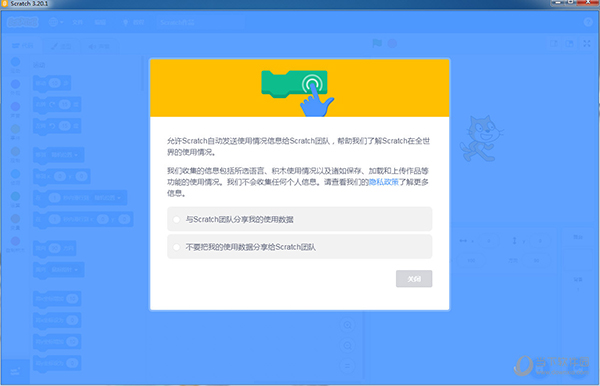Open the go to random position dropdown
The width and height of the screenshot is (600, 386).
tap(64, 155)
